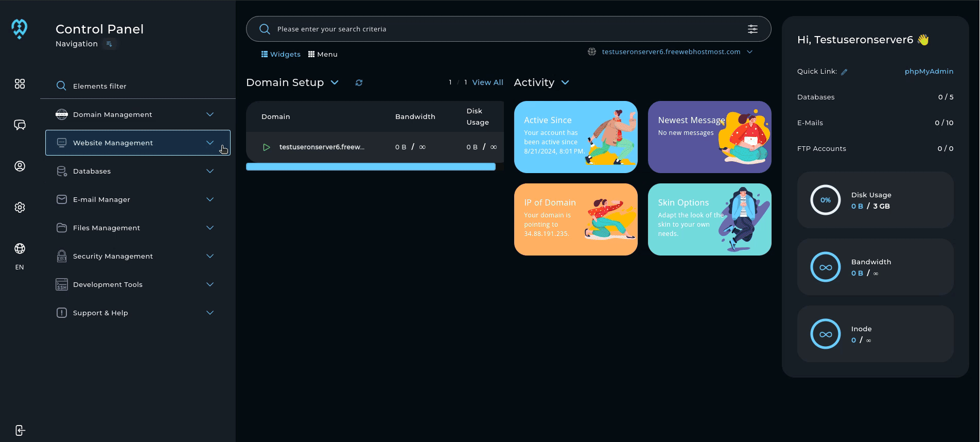The height and width of the screenshot is (442, 980).
Task: Open the phpMyAdmin quick link
Action: (x=929, y=72)
